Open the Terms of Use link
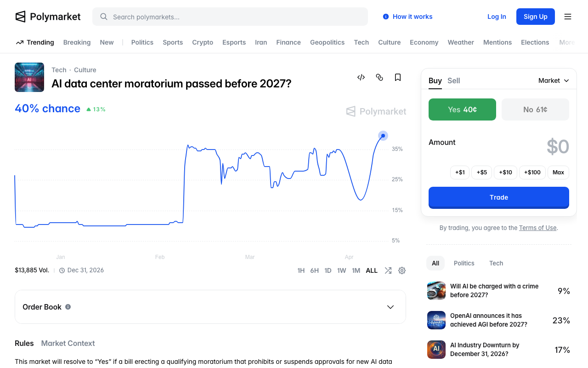The height and width of the screenshot is (368, 588). click(537, 228)
